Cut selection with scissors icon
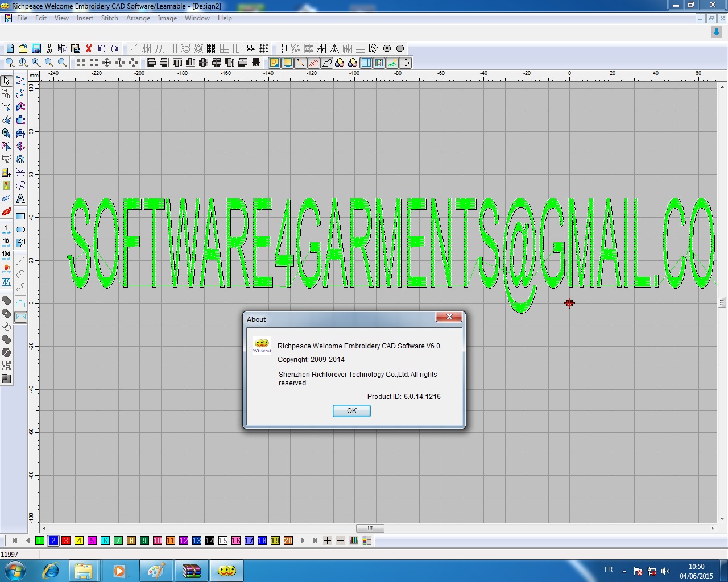 [49, 48]
